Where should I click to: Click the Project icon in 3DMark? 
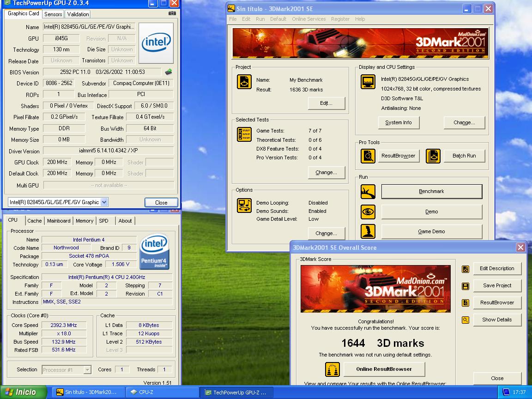(x=244, y=82)
